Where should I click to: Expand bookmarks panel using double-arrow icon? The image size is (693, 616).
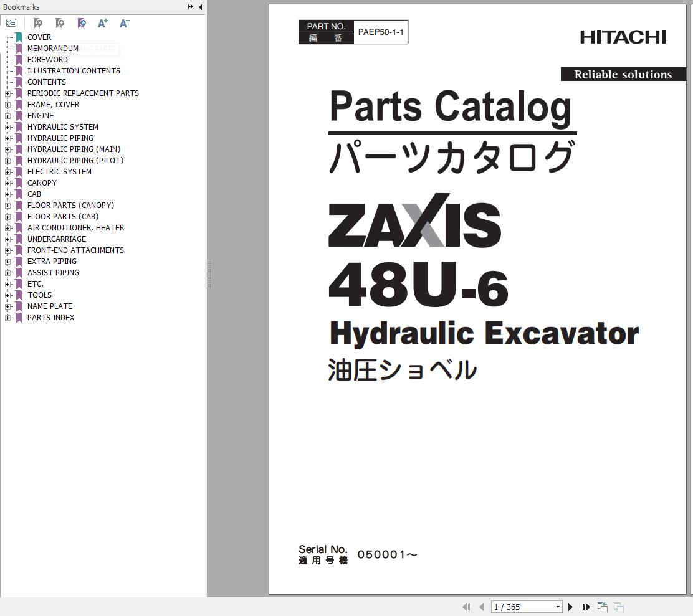pos(191,7)
